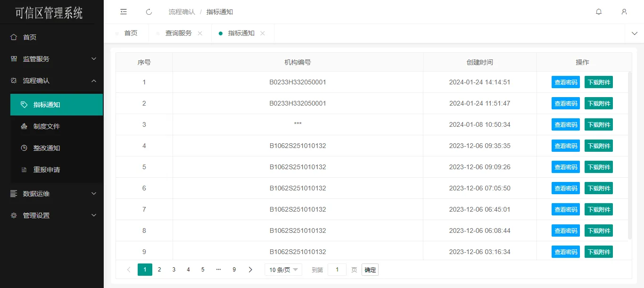Image resolution: width=644 pixels, height=288 pixels.
Task: Go to next page with arrow icon
Action: 250,270
